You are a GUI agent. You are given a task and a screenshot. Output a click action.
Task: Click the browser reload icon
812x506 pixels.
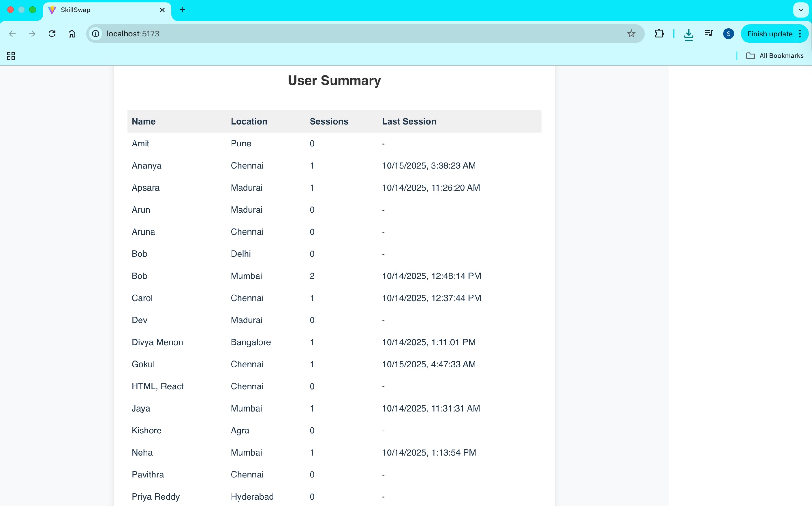point(52,34)
